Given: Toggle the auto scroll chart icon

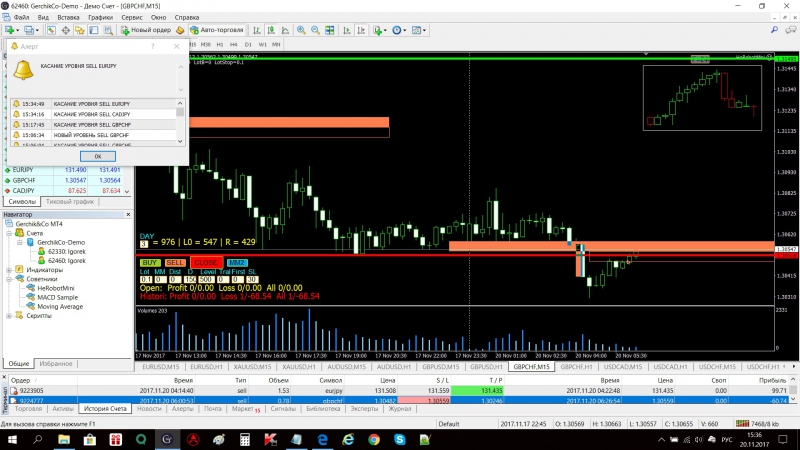Looking at the screenshot, I should (x=347, y=31).
